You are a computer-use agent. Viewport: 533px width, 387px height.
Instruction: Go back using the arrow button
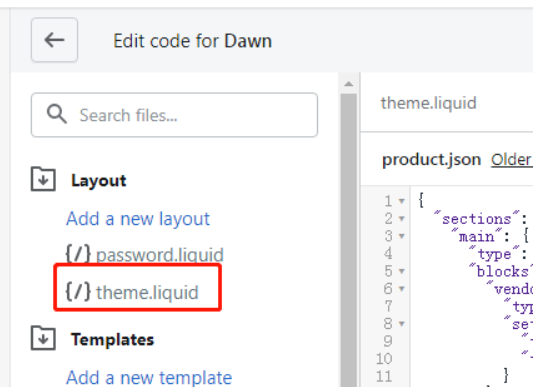tap(54, 40)
